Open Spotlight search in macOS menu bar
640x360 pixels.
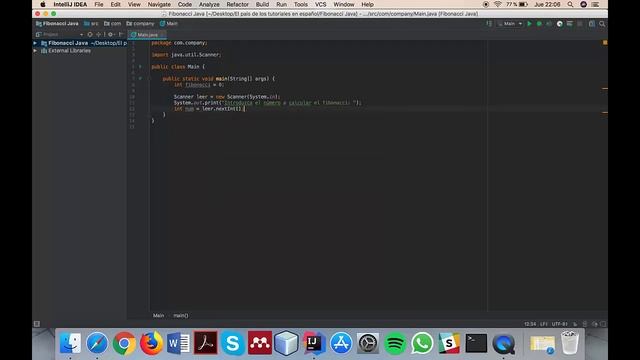(570, 4)
